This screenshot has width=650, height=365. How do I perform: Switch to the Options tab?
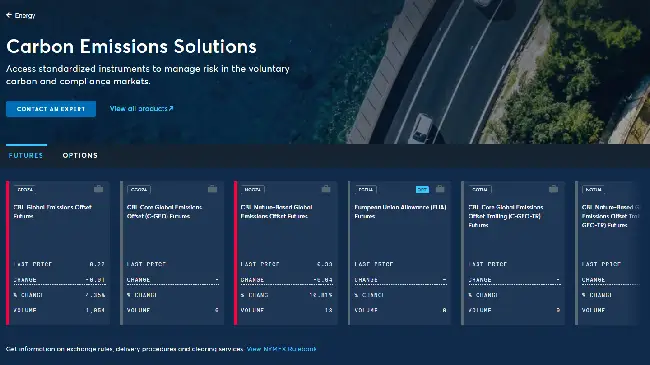click(x=80, y=156)
